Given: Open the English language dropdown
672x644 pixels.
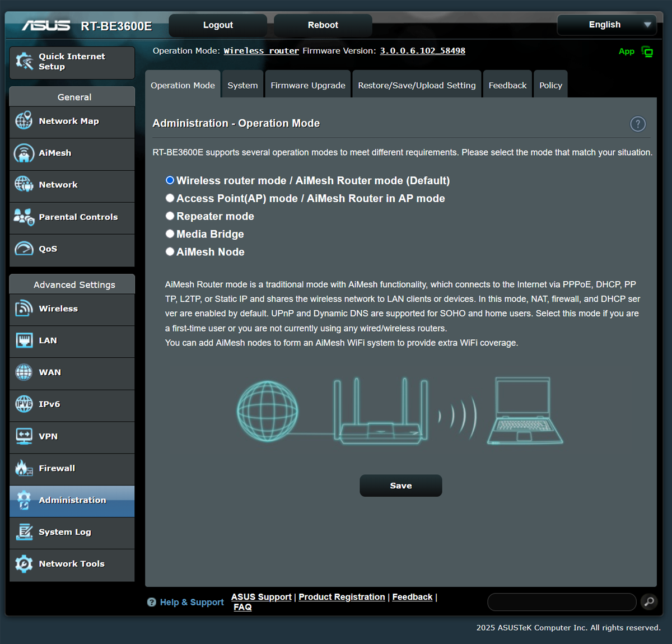Looking at the screenshot, I should [x=606, y=25].
